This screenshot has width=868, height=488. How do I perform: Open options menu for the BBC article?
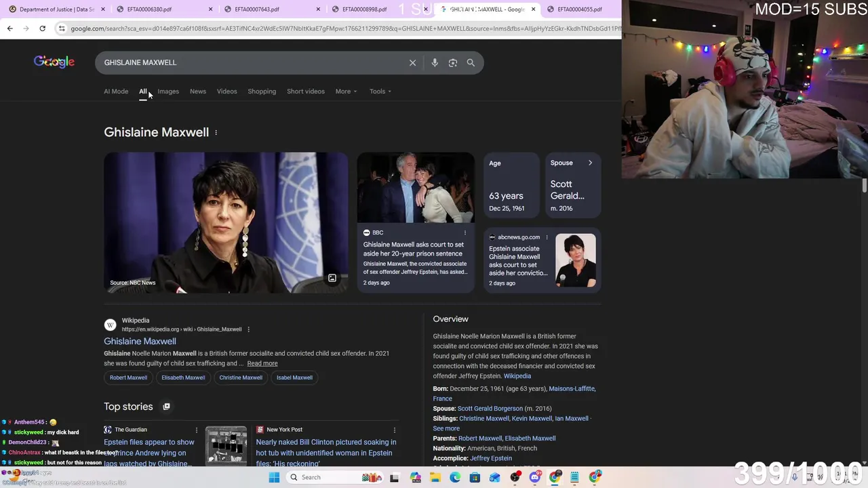click(465, 232)
